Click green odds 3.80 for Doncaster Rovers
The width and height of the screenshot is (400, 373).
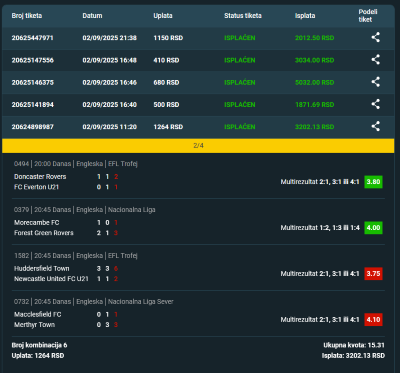point(373,182)
